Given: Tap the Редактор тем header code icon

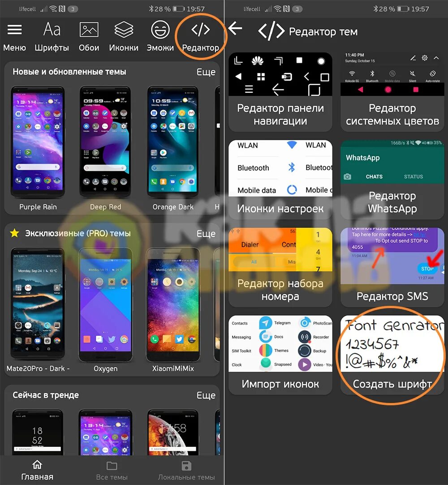Looking at the screenshot, I should [271, 31].
